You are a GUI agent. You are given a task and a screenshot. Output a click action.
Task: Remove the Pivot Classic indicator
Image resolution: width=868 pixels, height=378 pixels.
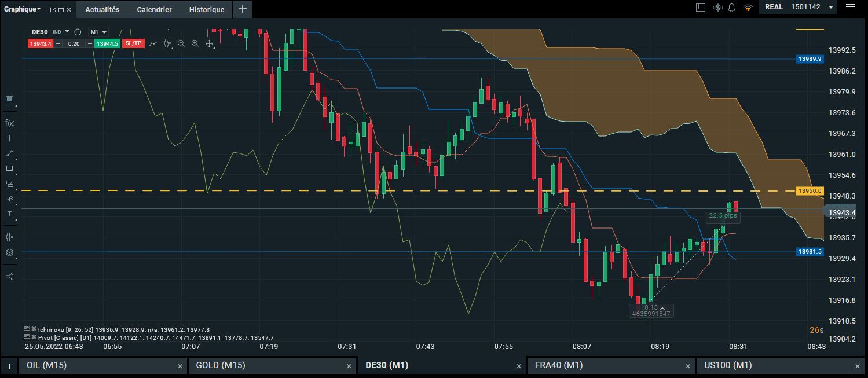34,337
